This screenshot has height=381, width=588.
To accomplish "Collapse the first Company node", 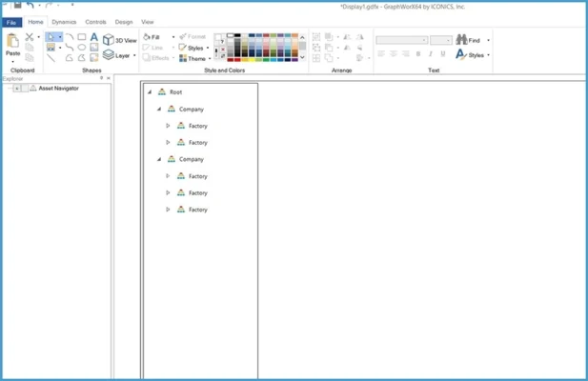I will [x=159, y=110].
